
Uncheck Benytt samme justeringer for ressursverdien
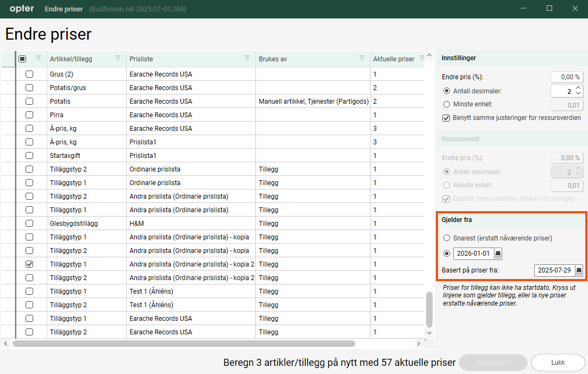pyautogui.click(x=447, y=118)
